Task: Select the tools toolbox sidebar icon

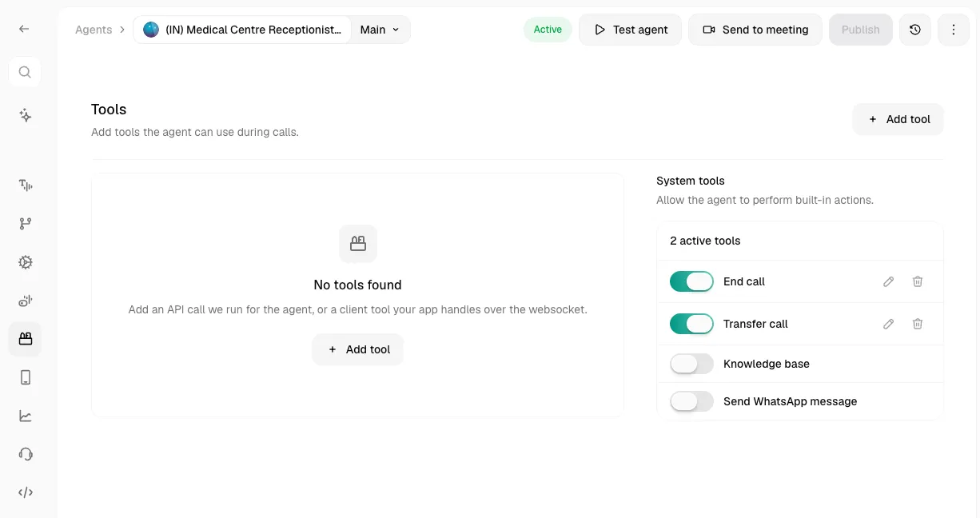Action: (x=25, y=339)
